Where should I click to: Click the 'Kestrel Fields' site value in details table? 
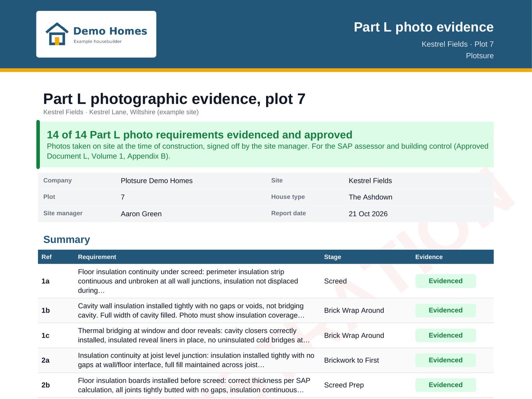(x=370, y=181)
